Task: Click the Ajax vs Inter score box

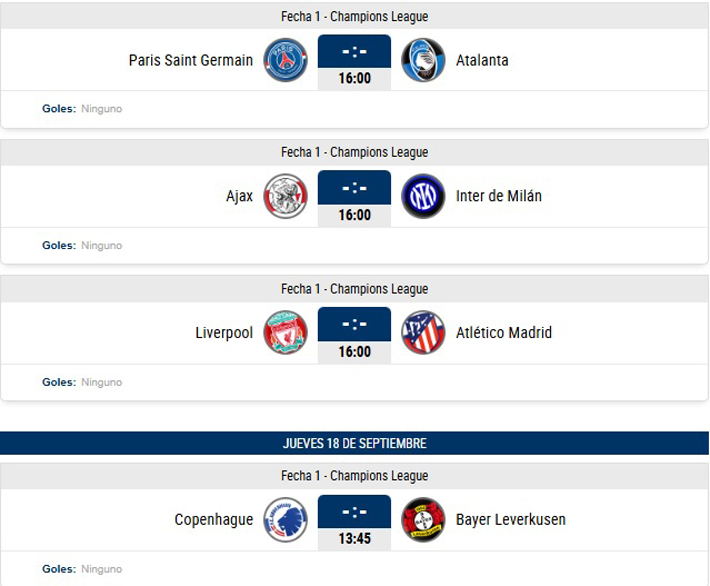Action: coord(354,186)
